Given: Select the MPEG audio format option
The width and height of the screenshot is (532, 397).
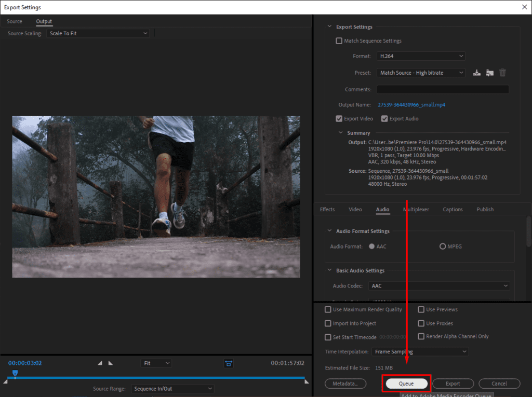Looking at the screenshot, I should click(x=444, y=247).
